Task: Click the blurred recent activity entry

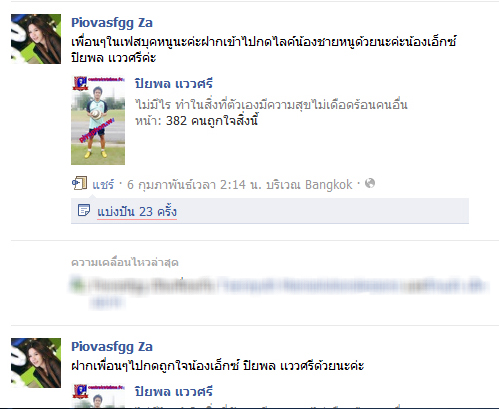Action: 278,292
